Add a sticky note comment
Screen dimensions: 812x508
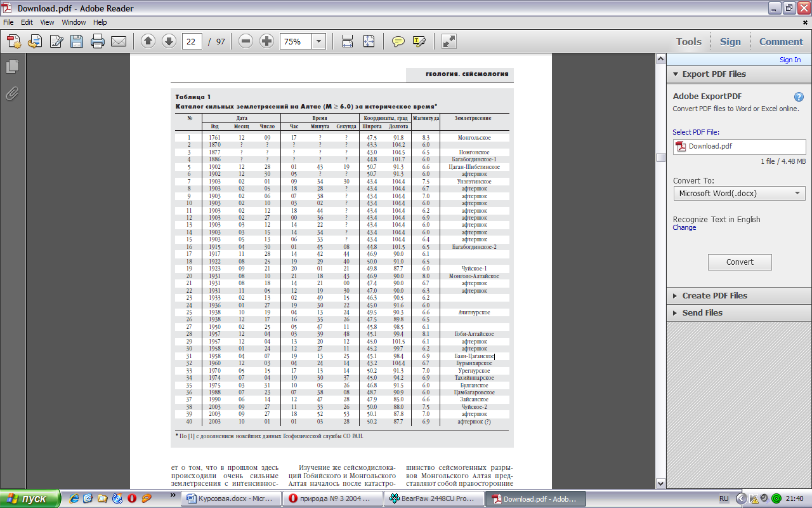[398, 41]
